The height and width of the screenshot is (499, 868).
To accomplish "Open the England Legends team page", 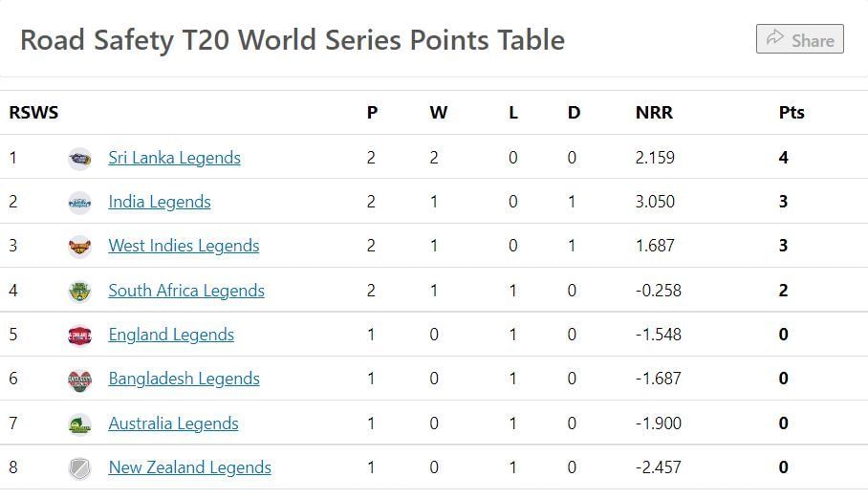I will pyautogui.click(x=171, y=335).
